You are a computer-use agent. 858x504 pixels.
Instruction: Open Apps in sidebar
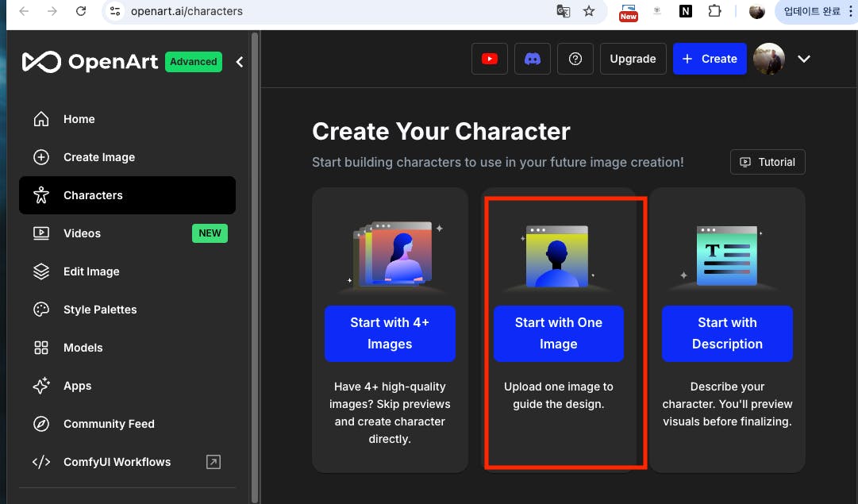click(127, 386)
